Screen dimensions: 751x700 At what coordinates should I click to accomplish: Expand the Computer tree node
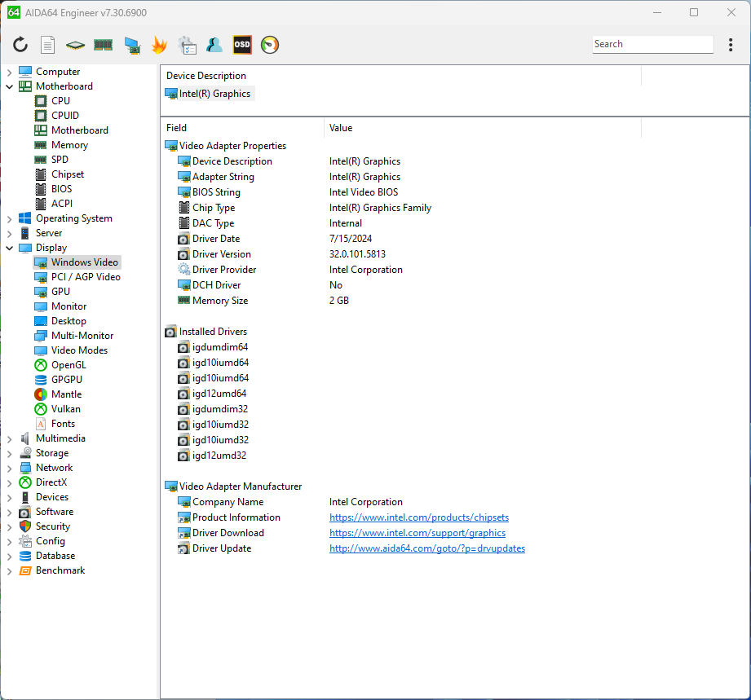pos(10,72)
